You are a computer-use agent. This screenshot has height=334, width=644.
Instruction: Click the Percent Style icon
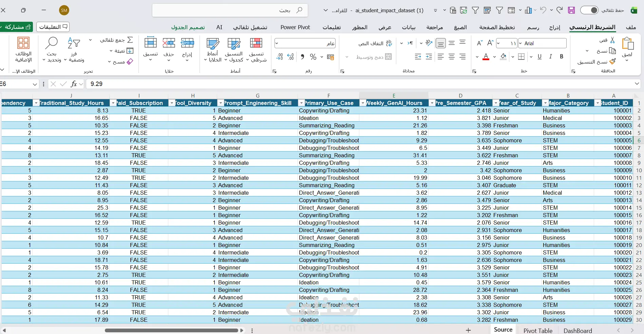[x=313, y=57]
